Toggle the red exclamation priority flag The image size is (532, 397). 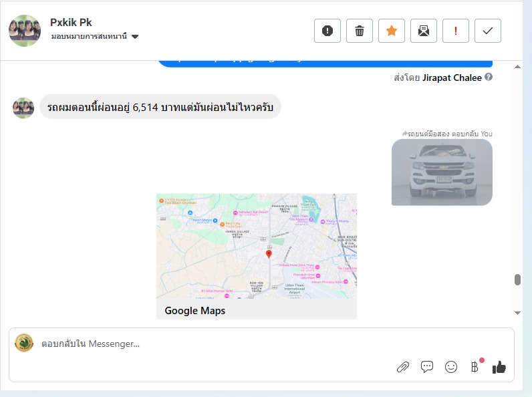pos(456,31)
